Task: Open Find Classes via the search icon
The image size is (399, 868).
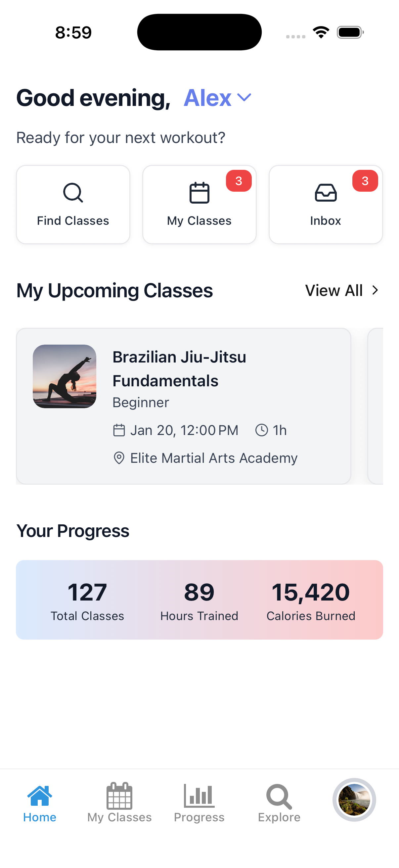Action: [x=73, y=193]
